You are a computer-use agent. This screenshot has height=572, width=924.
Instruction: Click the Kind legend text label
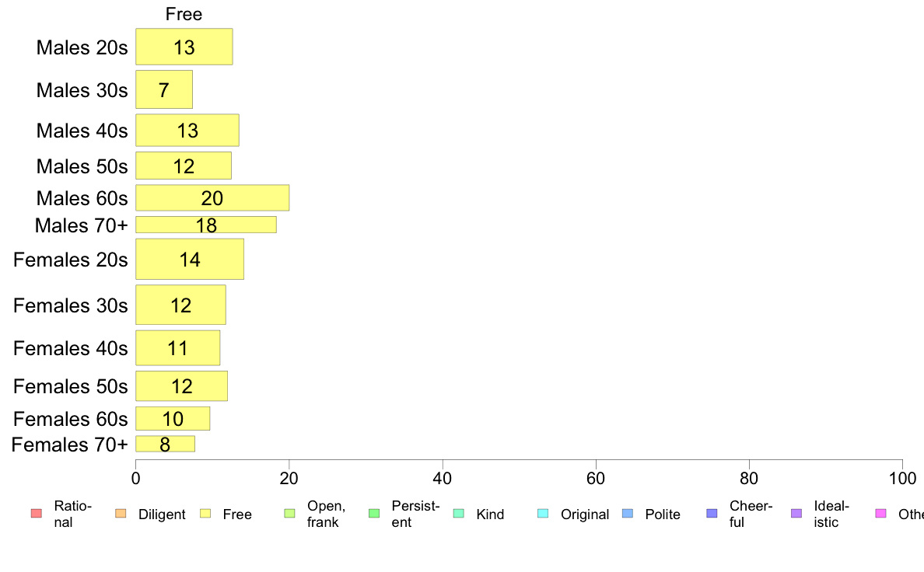[490, 514]
